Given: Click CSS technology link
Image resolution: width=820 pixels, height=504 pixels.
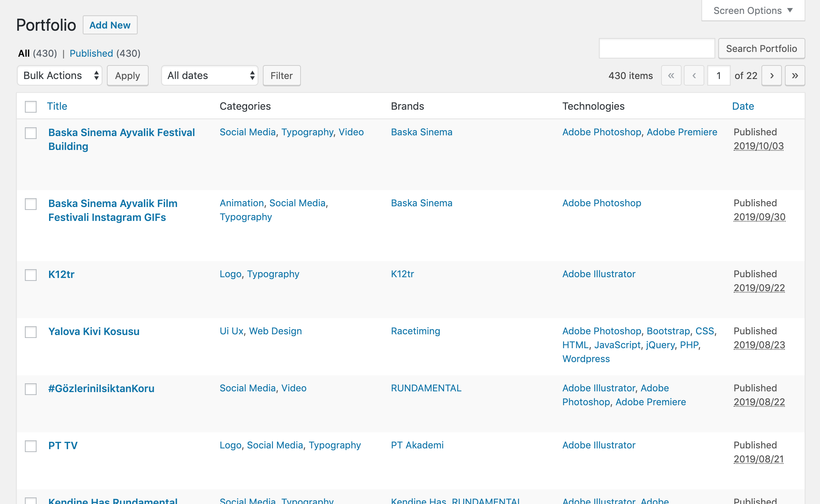Looking at the screenshot, I should click(705, 331).
